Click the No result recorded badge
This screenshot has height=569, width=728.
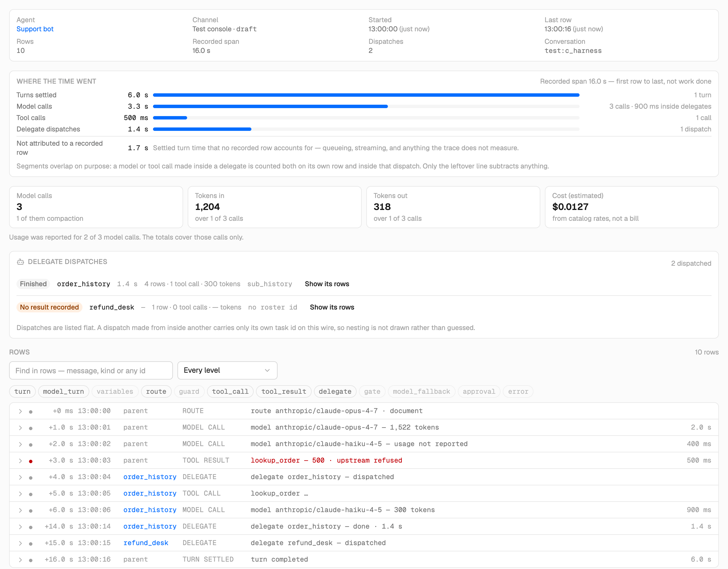click(49, 307)
